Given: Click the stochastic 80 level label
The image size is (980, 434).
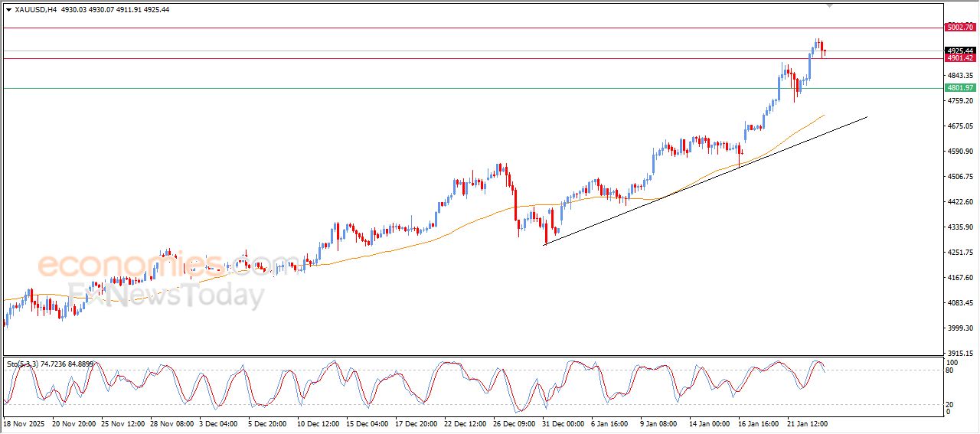Looking at the screenshot, I should (950, 370).
